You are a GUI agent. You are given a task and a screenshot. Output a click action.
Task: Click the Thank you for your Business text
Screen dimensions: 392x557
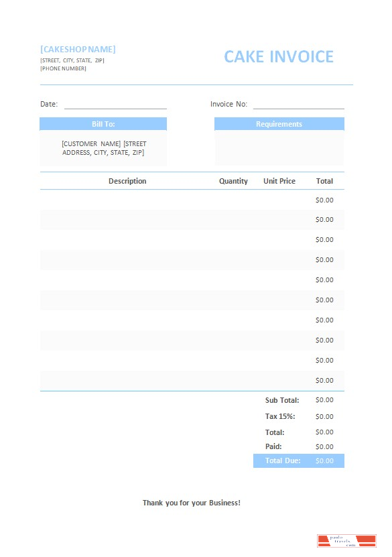pos(192,503)
